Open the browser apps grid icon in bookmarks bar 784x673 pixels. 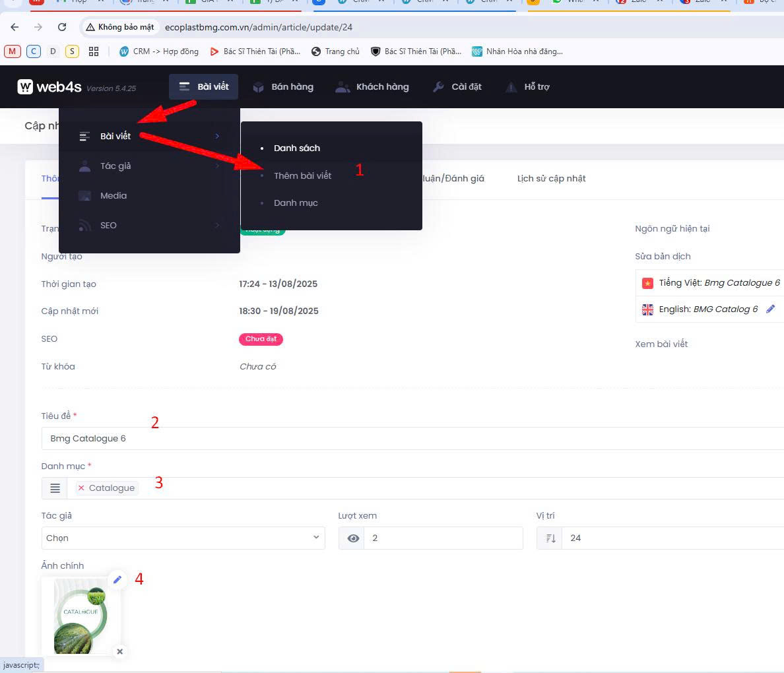point(94,51)
